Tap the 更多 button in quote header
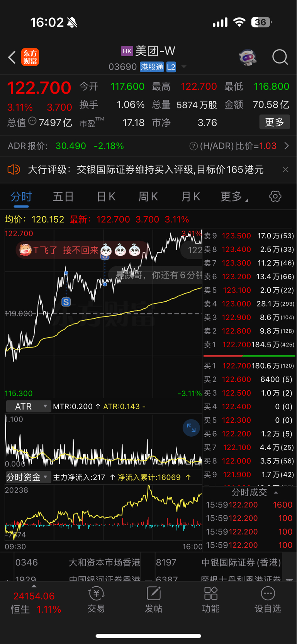The image size is (297, 644). (x=275, y=122)
